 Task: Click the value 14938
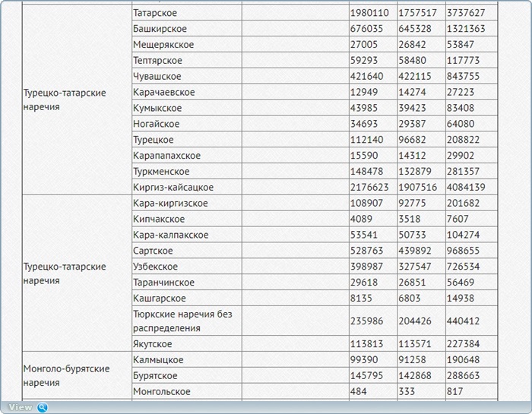[461, 298]
